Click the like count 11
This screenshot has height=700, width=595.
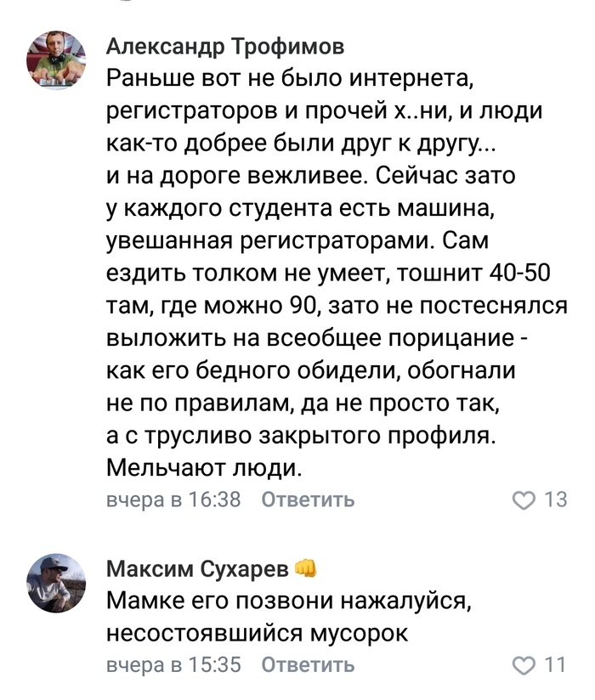pyautogui.click(x=555, y=665)
